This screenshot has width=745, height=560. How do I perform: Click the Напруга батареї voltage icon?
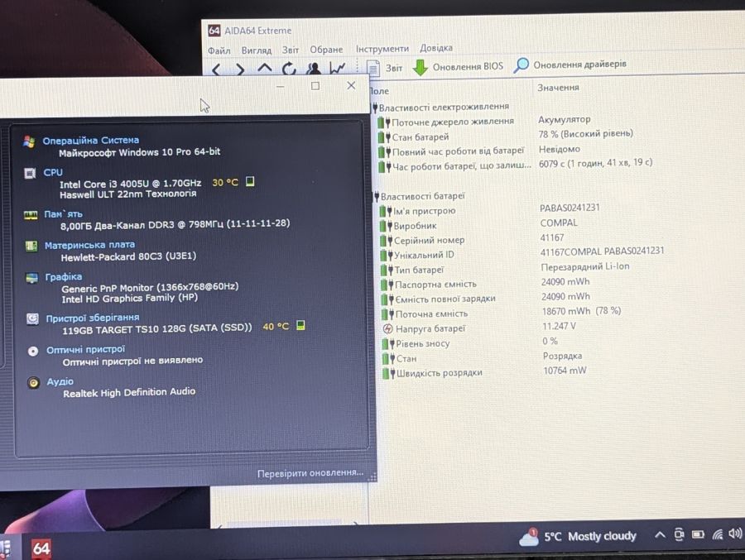[x=387, y=328]
